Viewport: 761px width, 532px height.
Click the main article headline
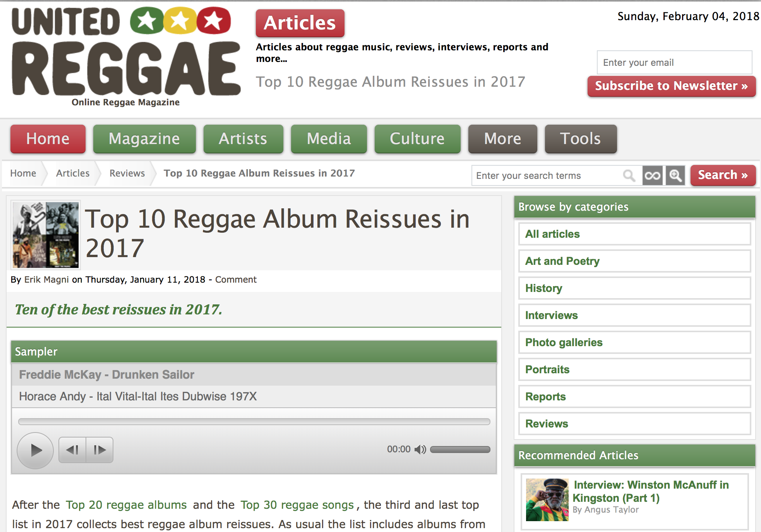[277, 233]
